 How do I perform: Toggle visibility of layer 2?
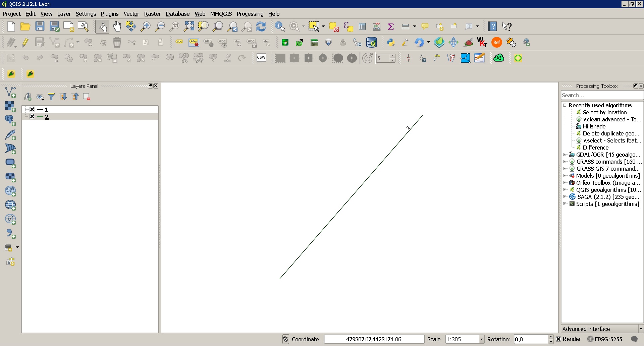pos(32,117)
